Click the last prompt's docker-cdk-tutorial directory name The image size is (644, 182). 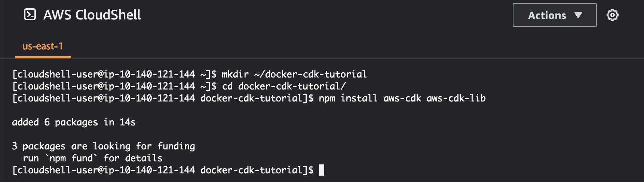coord(251,170)
